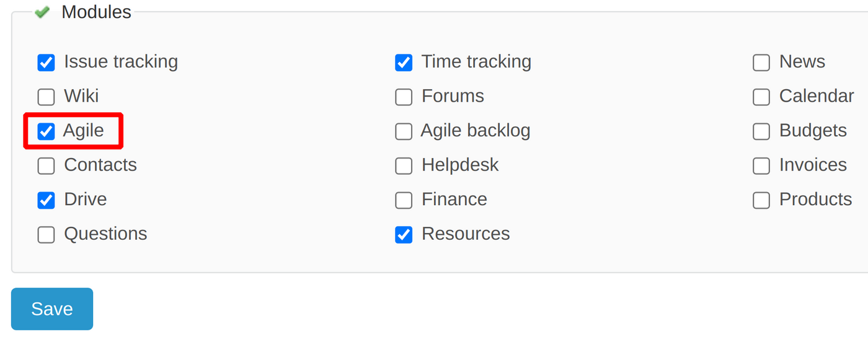This screenshot has height=339, width=868.
Task: Toggle all modules via Modules legend
Action: coord(96,12)
